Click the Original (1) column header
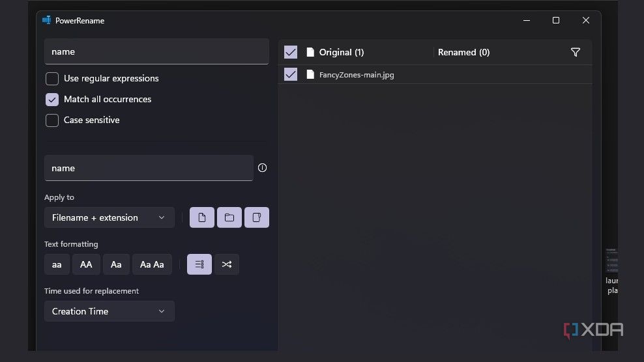The width and height of the screenshot is (644, 362). pyautogui.click(x=342, y=52)
